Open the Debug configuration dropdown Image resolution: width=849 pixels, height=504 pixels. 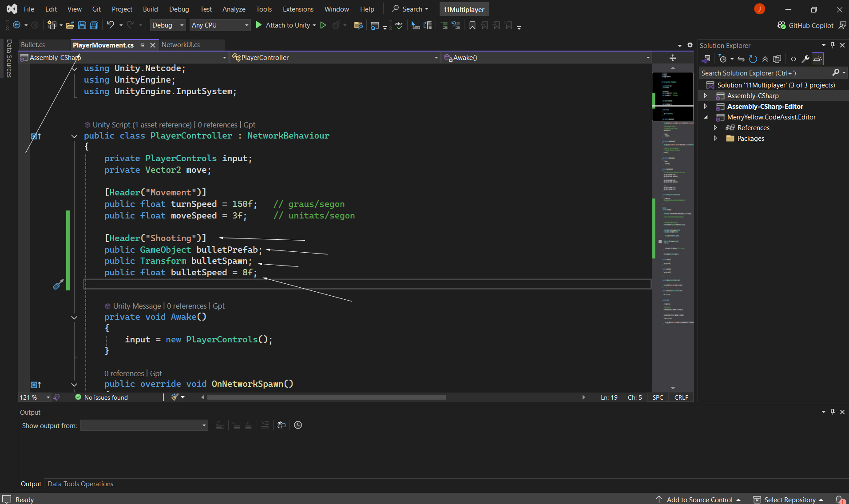click(168, 25)
